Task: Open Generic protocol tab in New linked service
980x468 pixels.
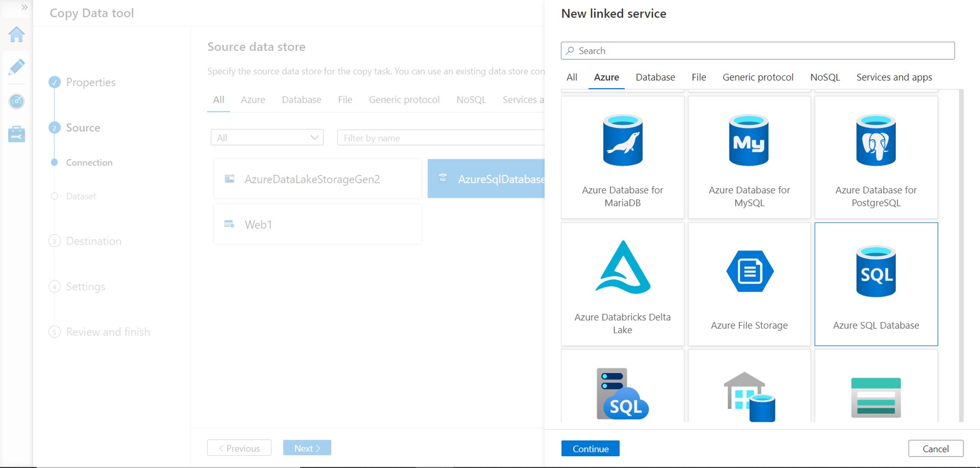Action: [758, 77]
